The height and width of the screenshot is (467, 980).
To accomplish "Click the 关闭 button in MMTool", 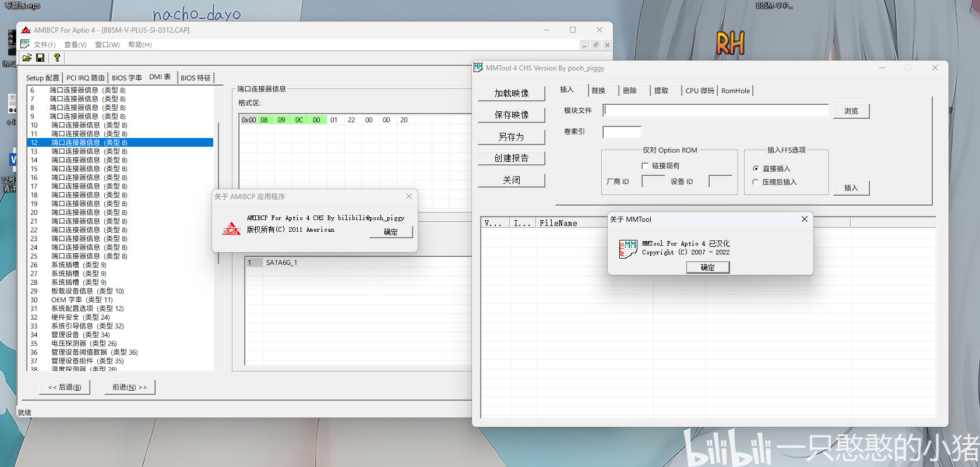I will tap(512, 180).
